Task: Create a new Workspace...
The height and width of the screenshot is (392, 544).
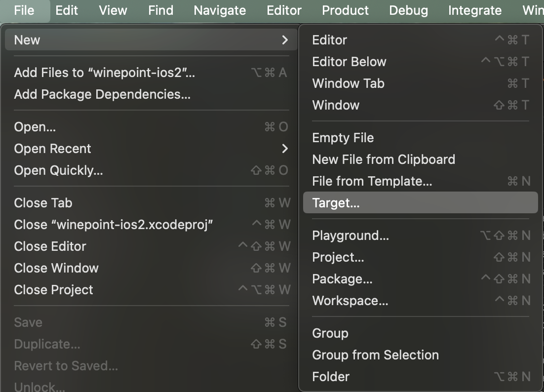Action: click(350, 301)
